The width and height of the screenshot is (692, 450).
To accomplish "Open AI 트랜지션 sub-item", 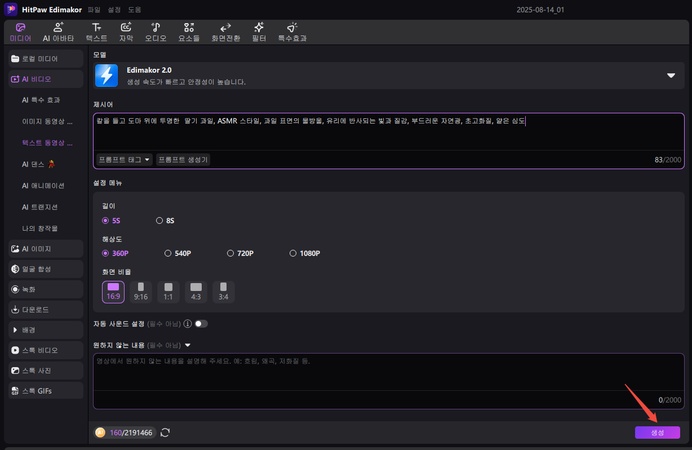I will pyautogui.click(x=40, y=207).
